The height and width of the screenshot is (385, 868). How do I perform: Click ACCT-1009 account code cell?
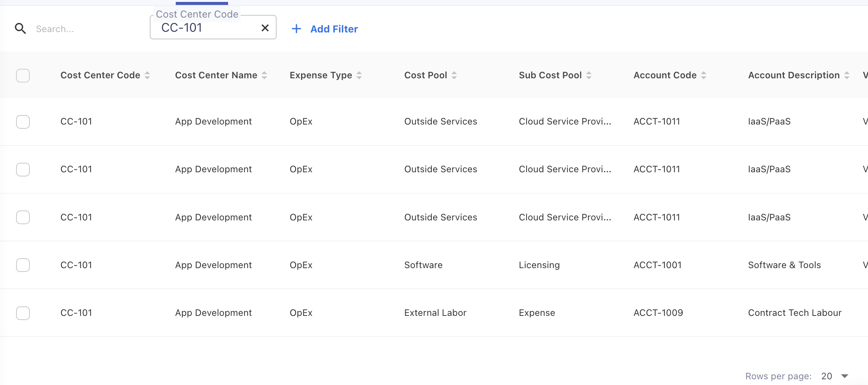click(x=658, y=313)
